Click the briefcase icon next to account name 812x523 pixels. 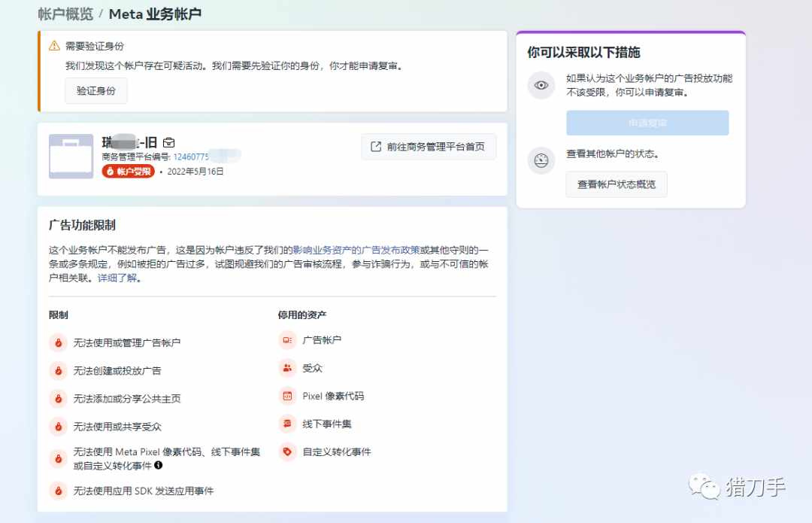tap(169, 142)
